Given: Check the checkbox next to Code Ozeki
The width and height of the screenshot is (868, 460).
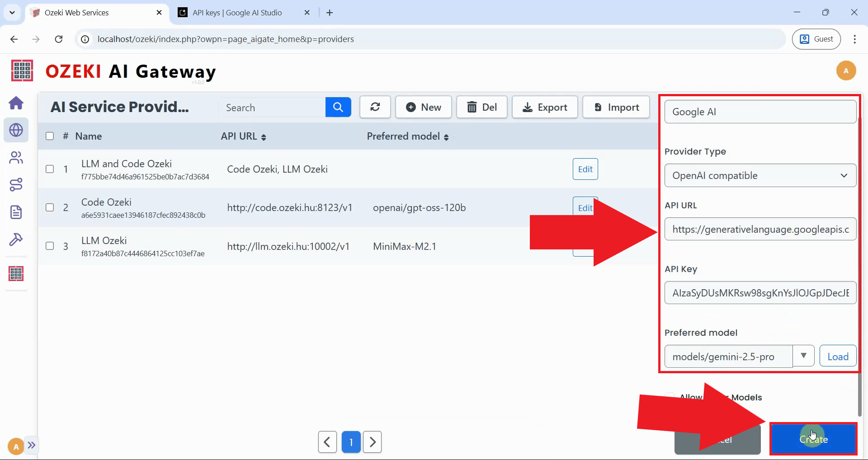Looking at the screenshot, I should point(50,207).
